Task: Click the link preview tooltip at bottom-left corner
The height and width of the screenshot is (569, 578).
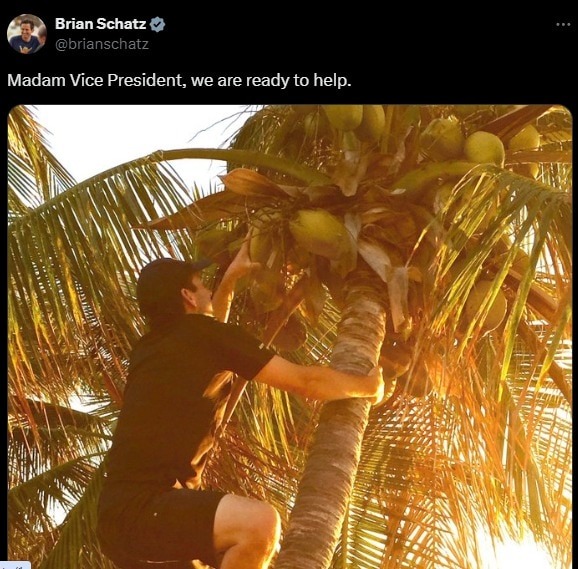Action: tap(15, 566)
